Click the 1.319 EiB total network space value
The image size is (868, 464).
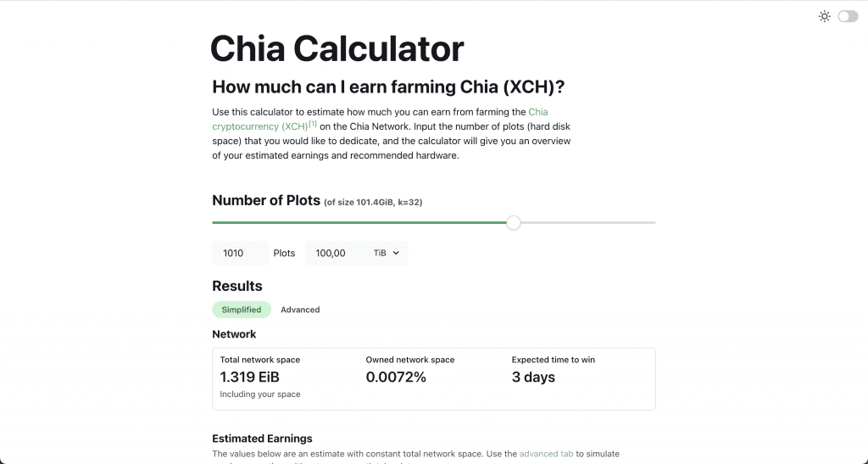point(250,377)
